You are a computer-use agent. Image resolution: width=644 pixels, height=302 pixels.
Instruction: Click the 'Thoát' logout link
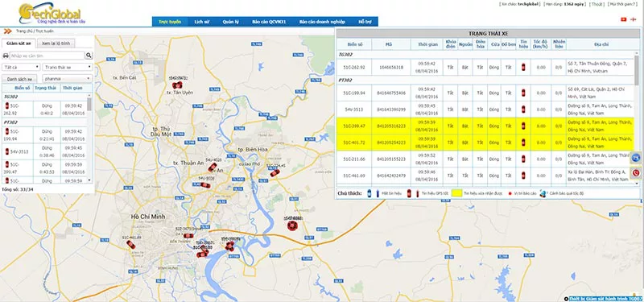pyautogui.click(x=597, y=4)
